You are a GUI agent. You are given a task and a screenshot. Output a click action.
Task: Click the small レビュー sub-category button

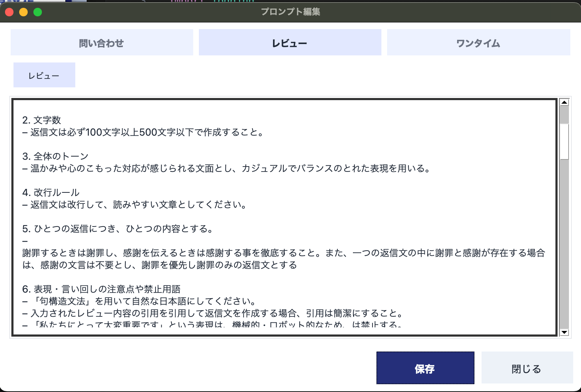click(x=44, y=75)
